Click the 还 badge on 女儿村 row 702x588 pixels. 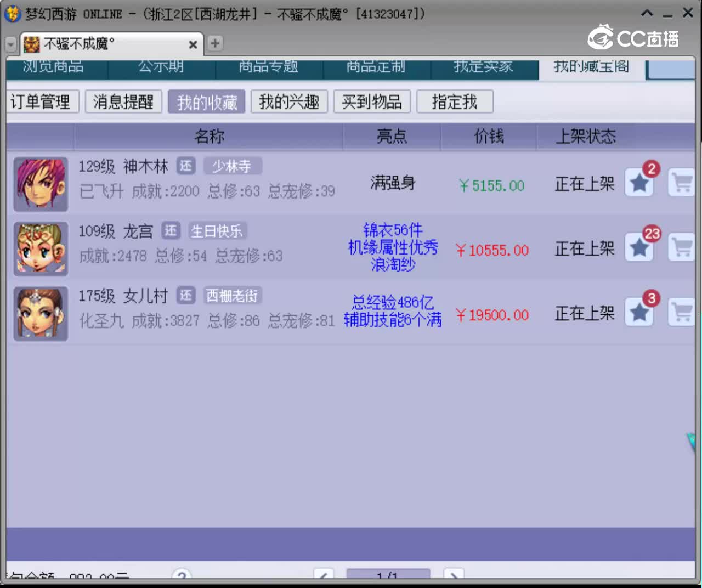pyautogui.click(x=186, y=296)
